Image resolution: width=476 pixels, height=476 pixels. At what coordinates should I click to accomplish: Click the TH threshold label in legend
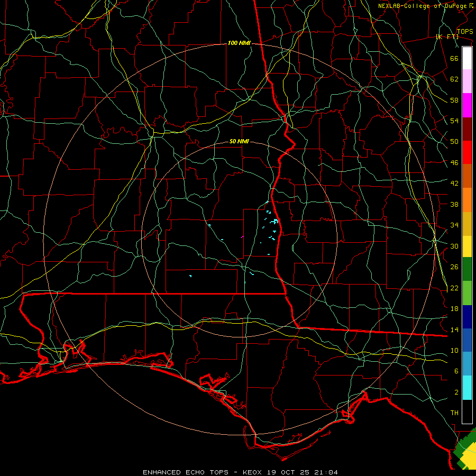coord(454,413)
